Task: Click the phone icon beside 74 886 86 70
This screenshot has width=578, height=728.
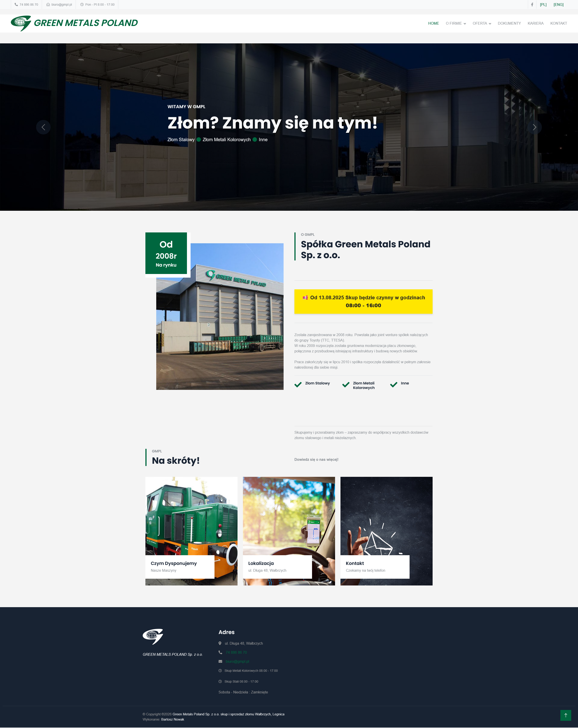Action: [16, 5]
